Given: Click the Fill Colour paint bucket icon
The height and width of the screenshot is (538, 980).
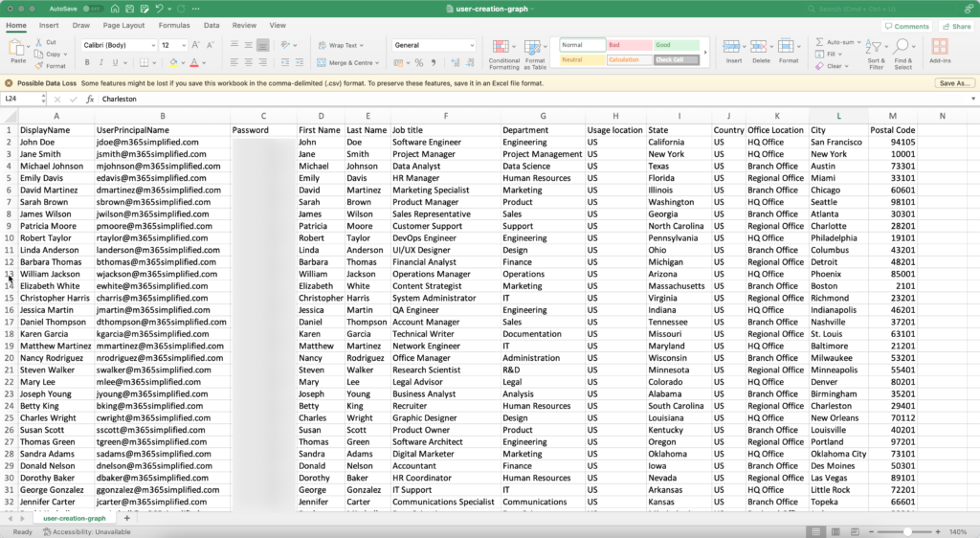Looking at the screenshot, I should pyautogui.click(x=173, y=62).
